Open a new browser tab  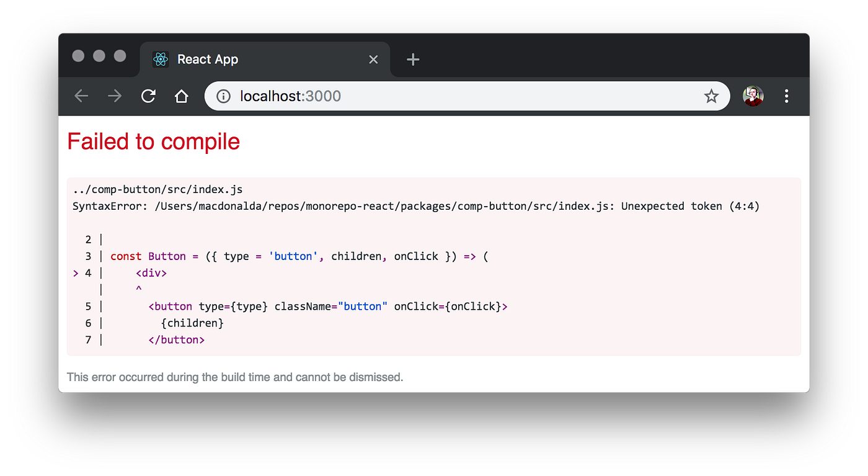(412, 59)
